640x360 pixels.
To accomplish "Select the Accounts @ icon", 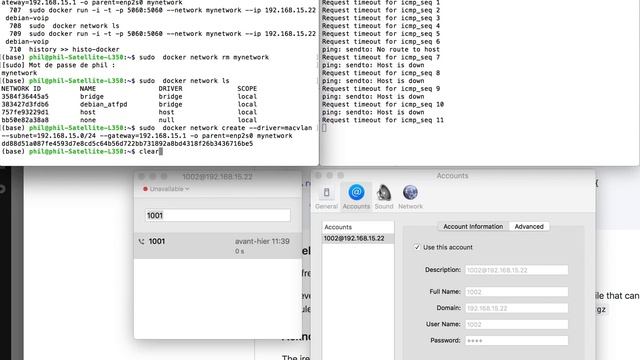I will point(356,196).
